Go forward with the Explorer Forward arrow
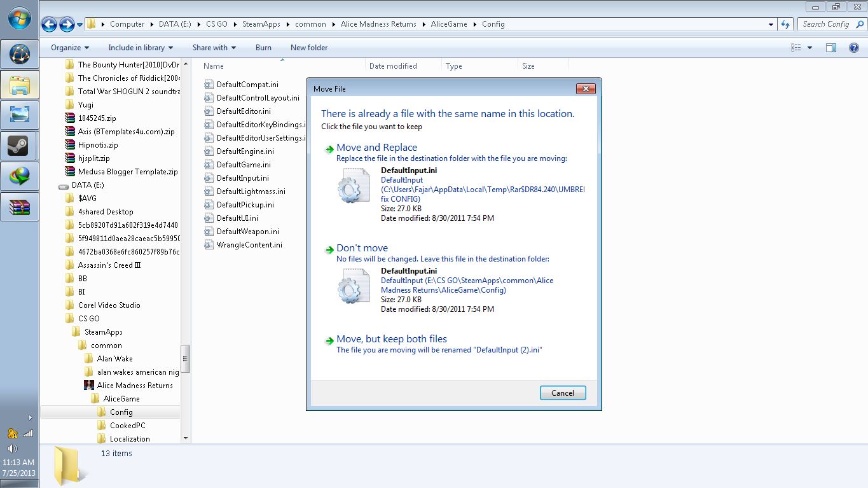 click(x=67, y=24)
